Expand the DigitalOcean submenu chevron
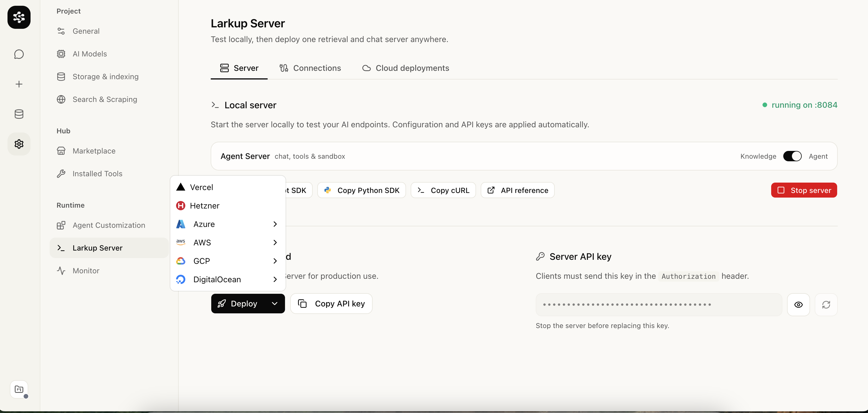The height and width of the screenshot is (413, 868). [275, 280]
